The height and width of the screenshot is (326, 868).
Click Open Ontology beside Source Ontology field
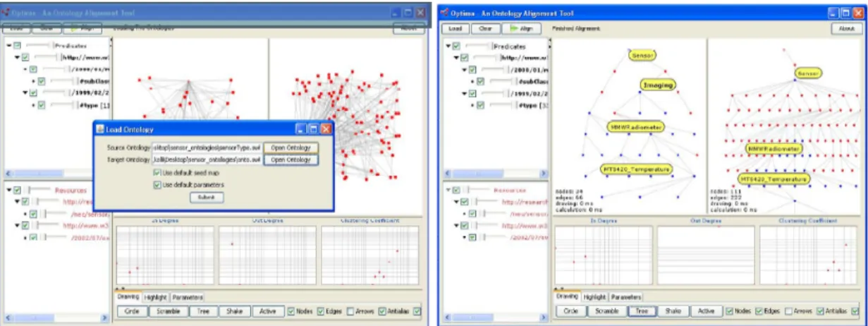291,148
